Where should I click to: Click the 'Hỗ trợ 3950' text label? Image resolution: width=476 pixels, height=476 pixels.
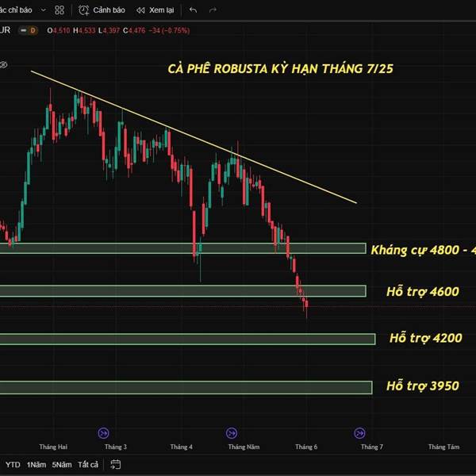[x=423, y=386]
